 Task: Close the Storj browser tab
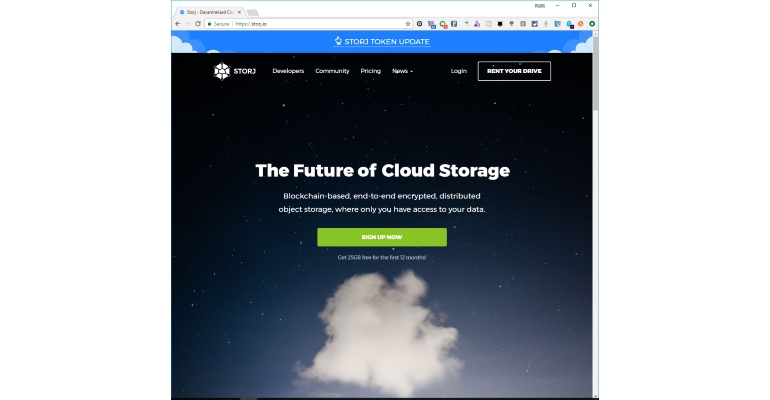click(x=239, y=12)
